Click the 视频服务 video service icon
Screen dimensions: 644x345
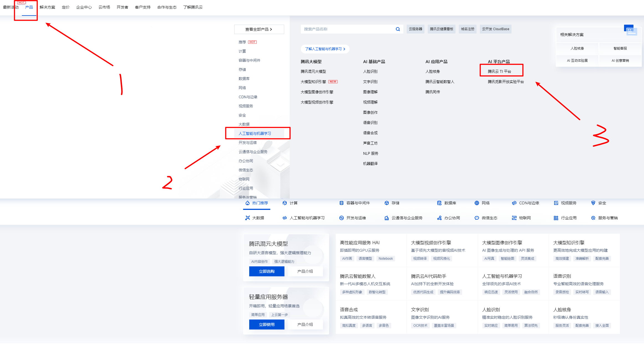(x=556, y=203)
